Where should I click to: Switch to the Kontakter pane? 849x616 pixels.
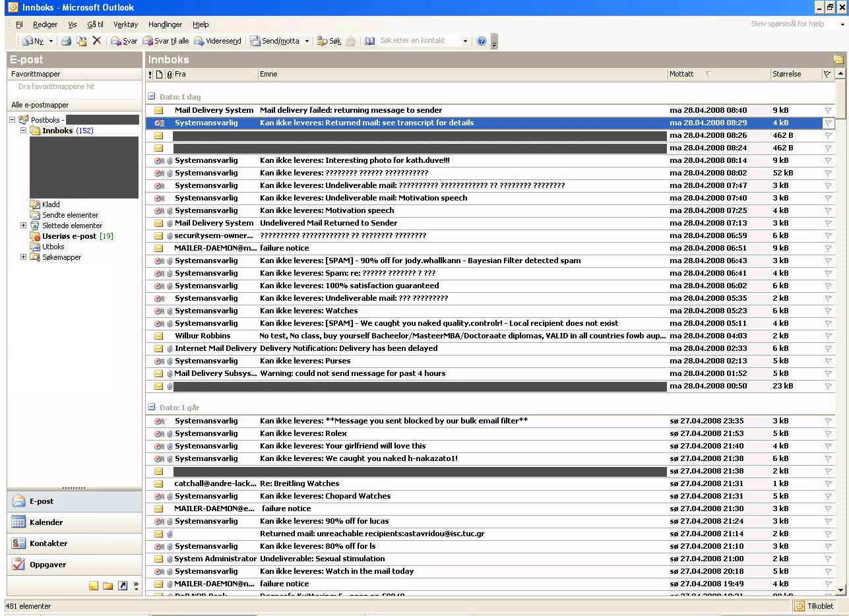click(x=75, y=543)
